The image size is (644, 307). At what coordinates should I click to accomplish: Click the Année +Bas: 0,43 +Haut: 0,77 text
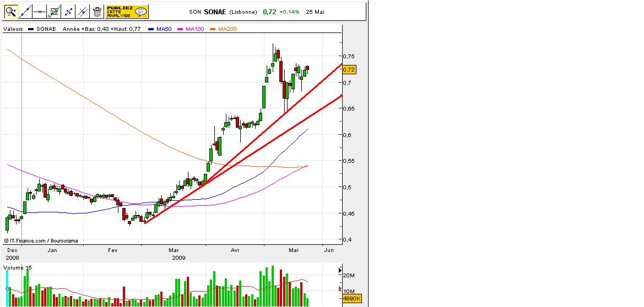101,29
